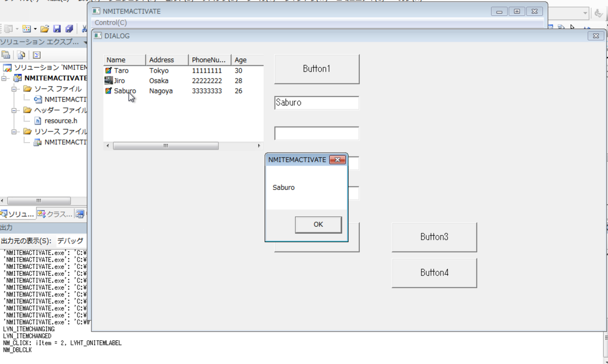Close the DIALOG window
The width and height of the screenshot is (608, 364).
pos(595,36)
